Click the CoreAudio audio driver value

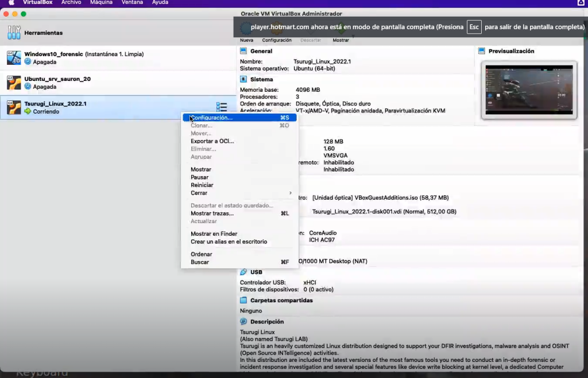coord(323,233)
